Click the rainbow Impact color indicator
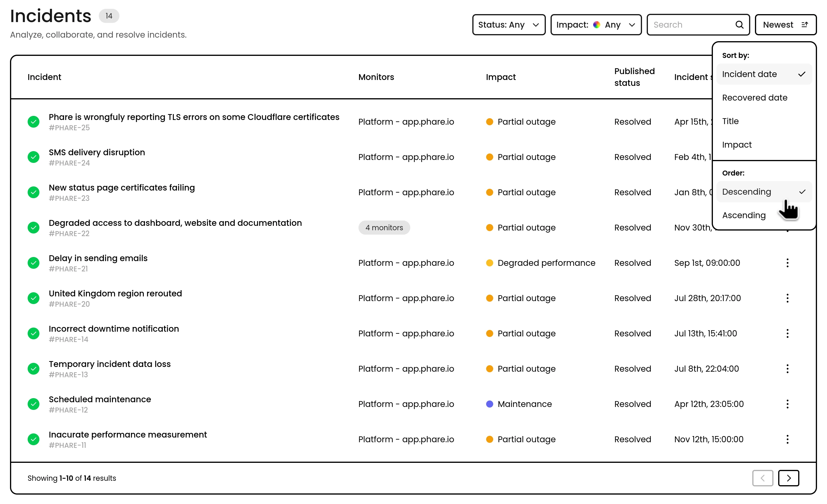The width and height of the screenshot is (827, 504). point(596,24)
